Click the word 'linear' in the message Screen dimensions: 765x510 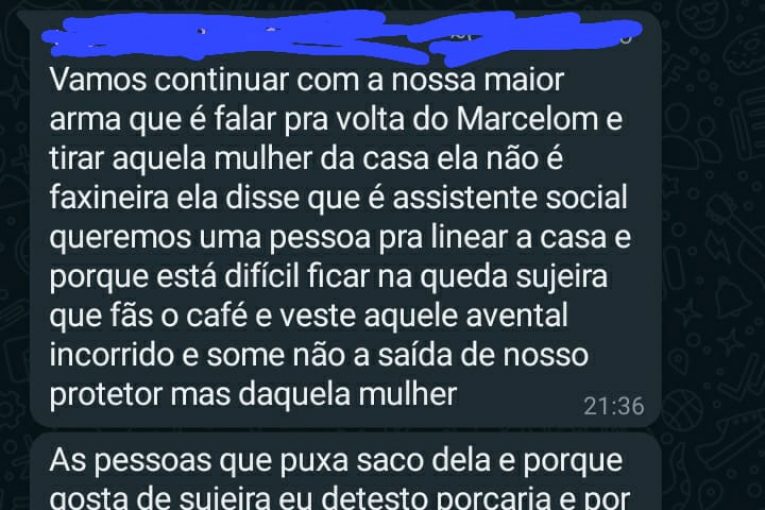470,237
